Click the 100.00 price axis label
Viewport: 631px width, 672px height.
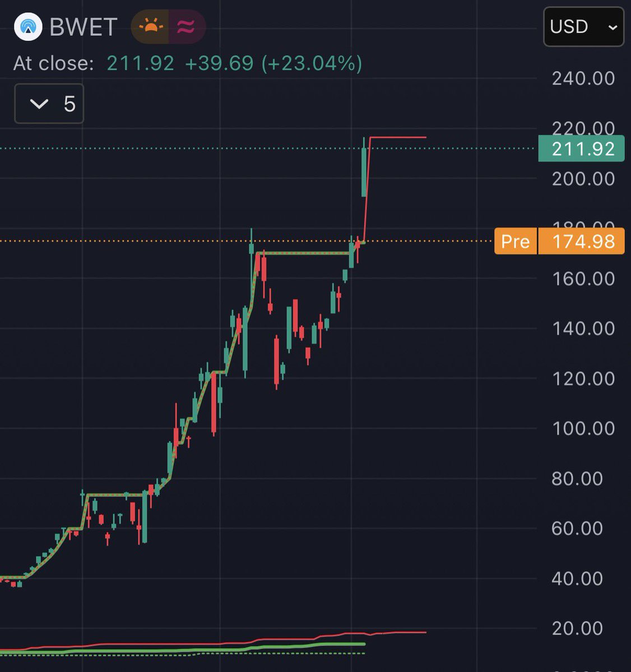tap(583, 428)
